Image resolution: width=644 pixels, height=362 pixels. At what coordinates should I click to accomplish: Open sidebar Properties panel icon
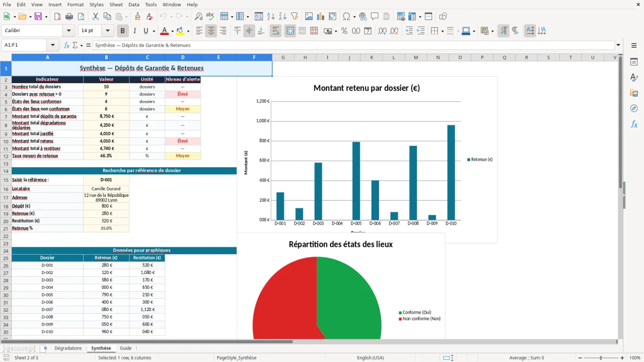634,62
